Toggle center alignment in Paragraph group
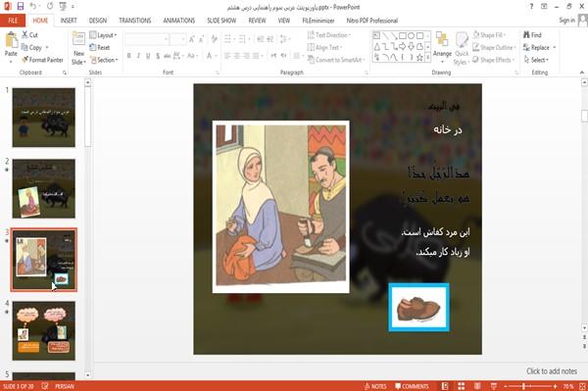The image size is (588, 391). [x=237, y=56]
